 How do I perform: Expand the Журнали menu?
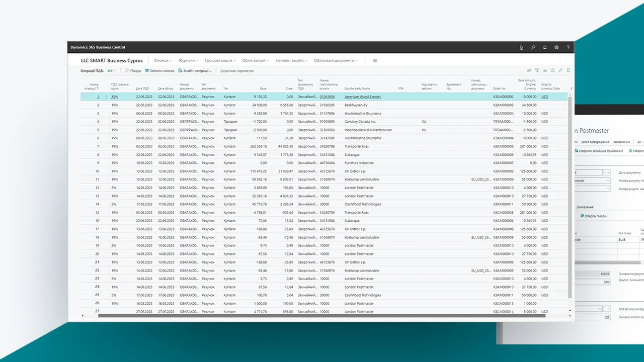188,60
